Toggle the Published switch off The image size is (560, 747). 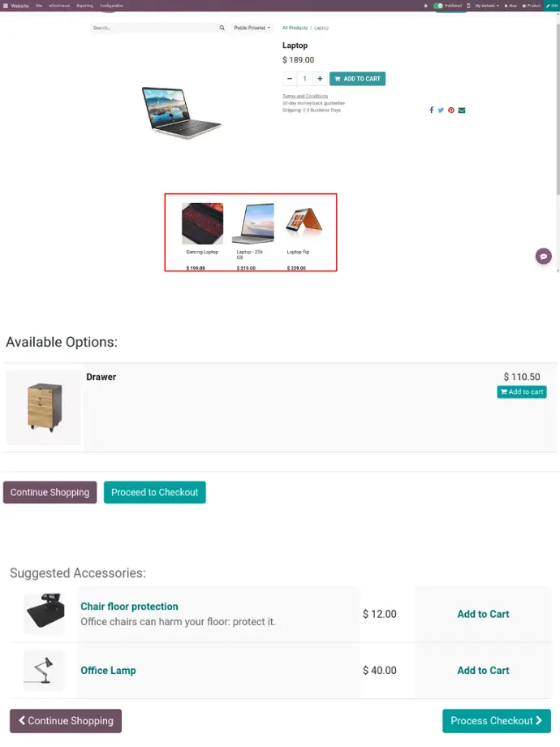click(438, 6)
